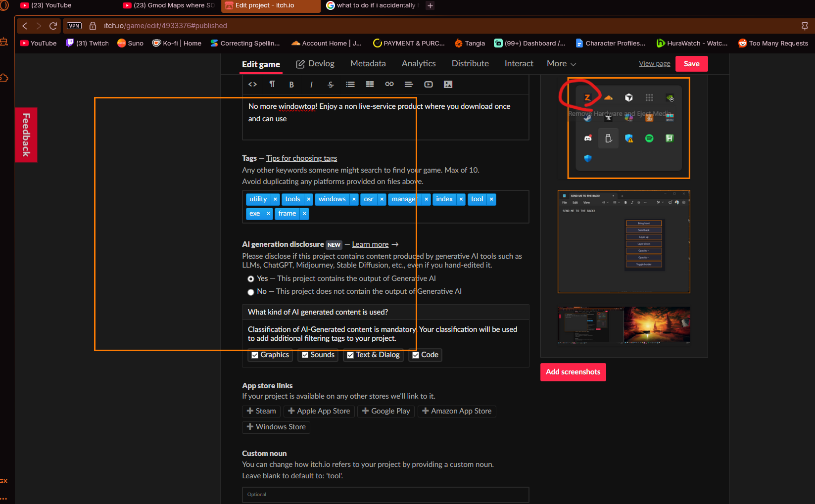Open the Devlog tab
815x504 pixels.
315,64
